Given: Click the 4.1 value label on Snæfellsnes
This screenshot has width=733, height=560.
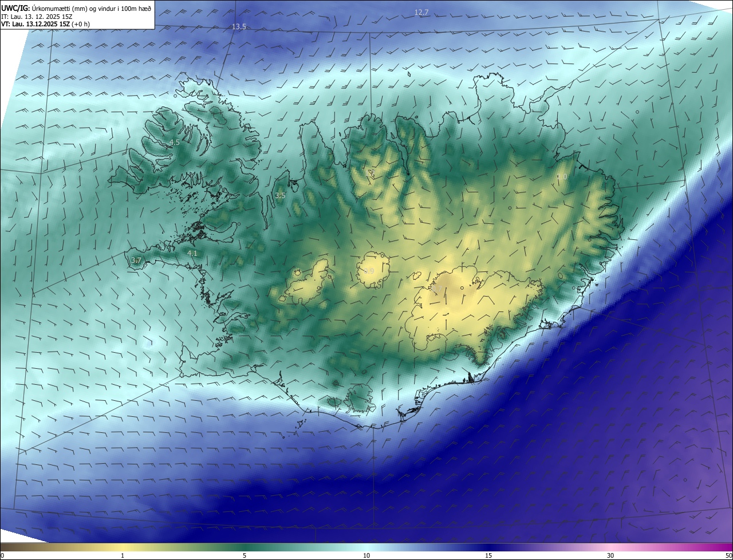Looking at the screenshot, I should pyautogui.click(x=192, y=253).
